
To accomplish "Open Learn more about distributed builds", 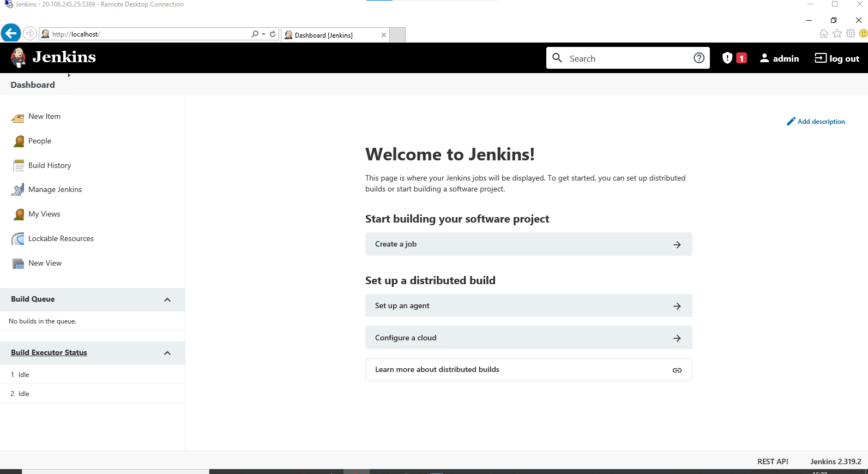I will click(x=529, y=370).
